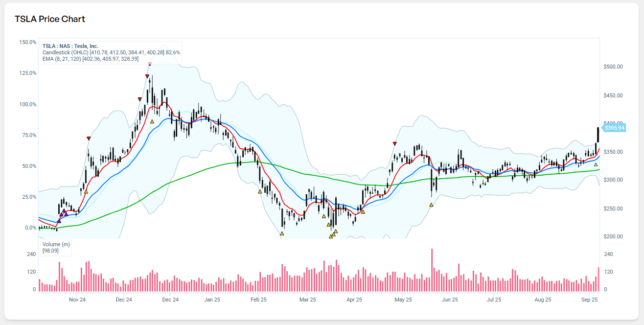The height and width of the screenshot is (325, 644).
Task: Click the red sell marker near Nov 24
Action: coord(89,139)
